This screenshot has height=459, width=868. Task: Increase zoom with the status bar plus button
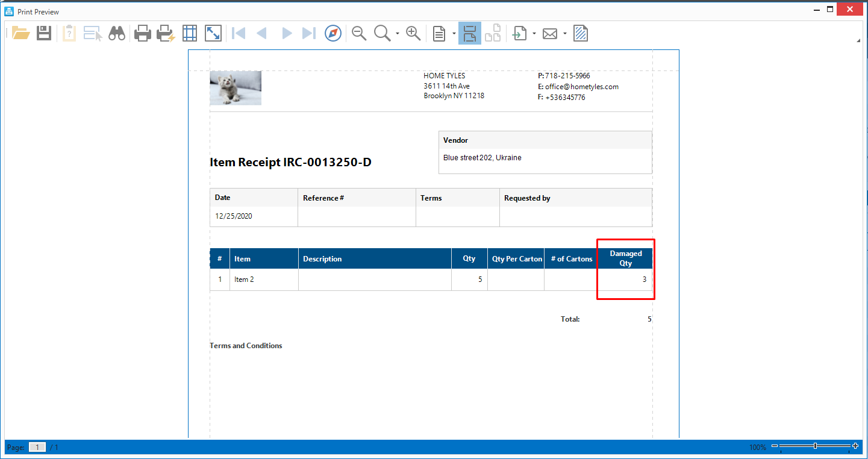(855, 446)
